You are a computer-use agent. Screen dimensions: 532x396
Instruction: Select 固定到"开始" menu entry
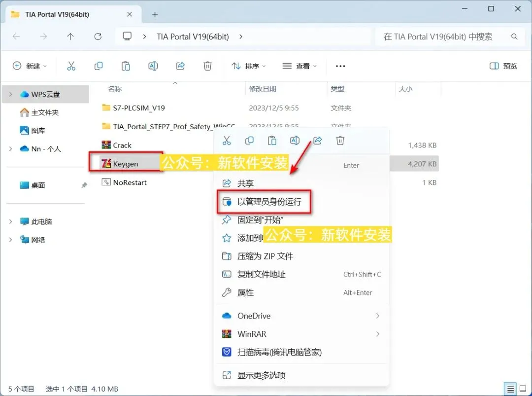[x=302, y=220]
